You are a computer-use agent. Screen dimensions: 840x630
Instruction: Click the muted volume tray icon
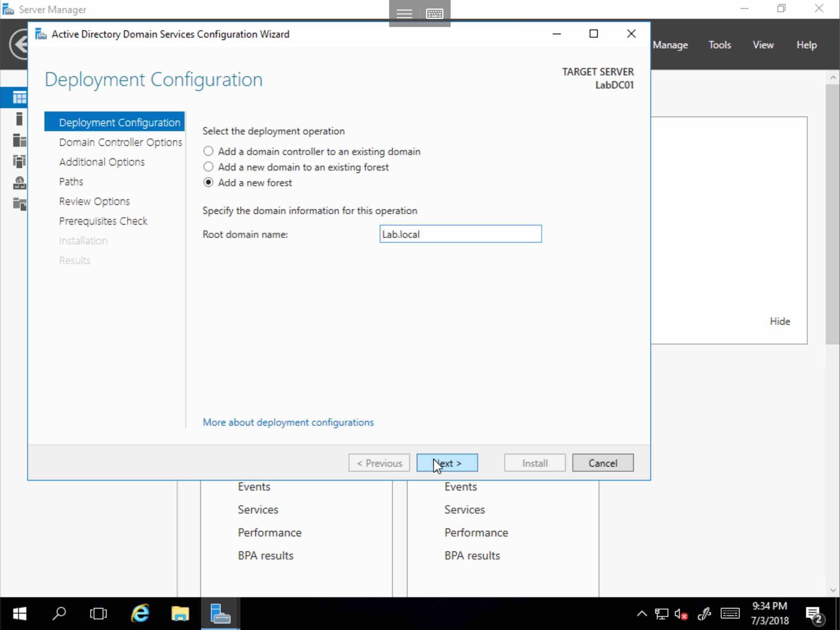681,614
